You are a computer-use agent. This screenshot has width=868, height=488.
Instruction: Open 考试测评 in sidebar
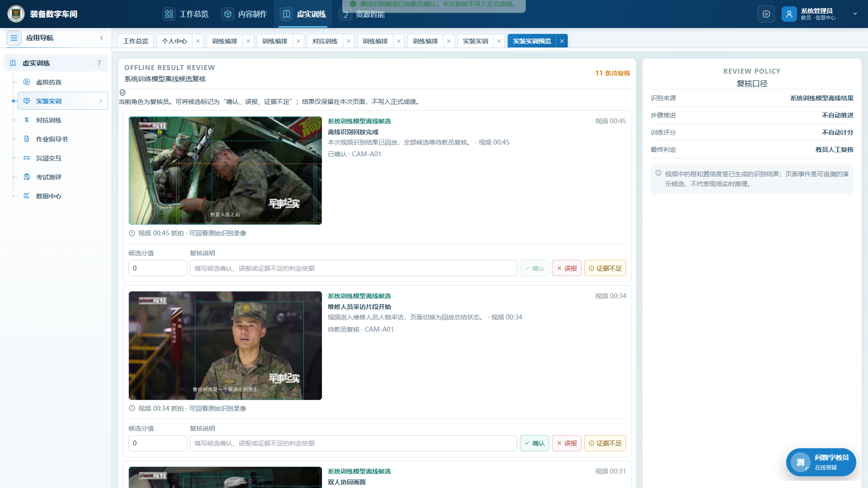coord(62,177)
